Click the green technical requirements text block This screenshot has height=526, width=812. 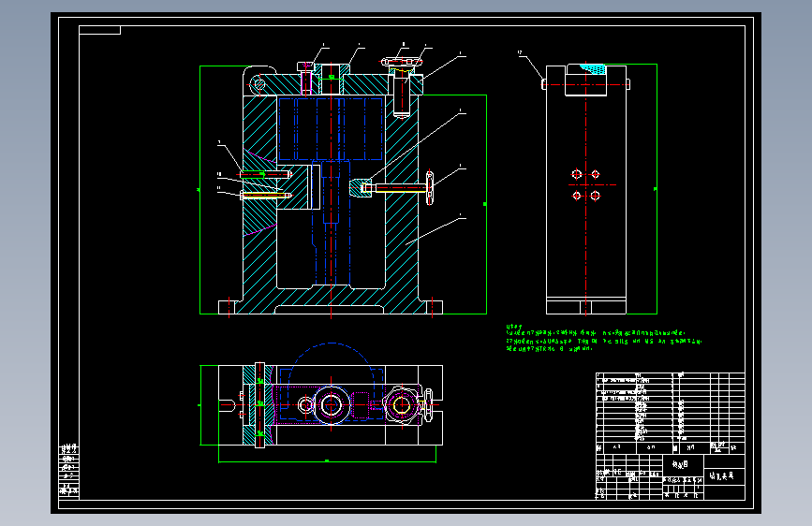tap(604, 338)
